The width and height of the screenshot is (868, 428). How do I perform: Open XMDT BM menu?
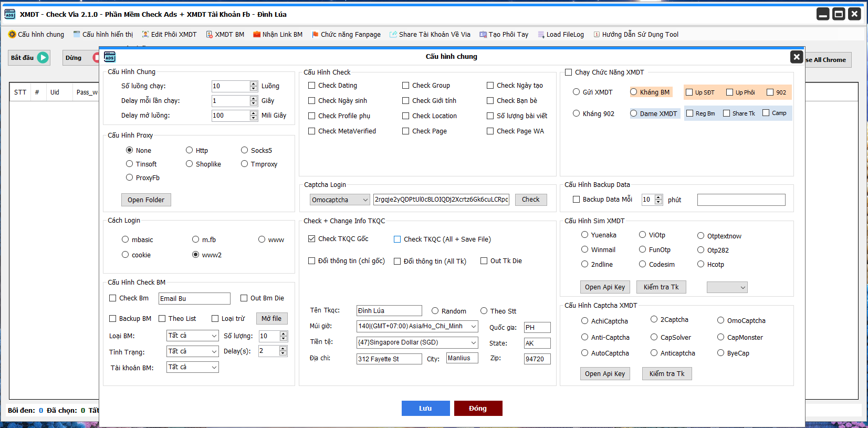click(225, 34)
